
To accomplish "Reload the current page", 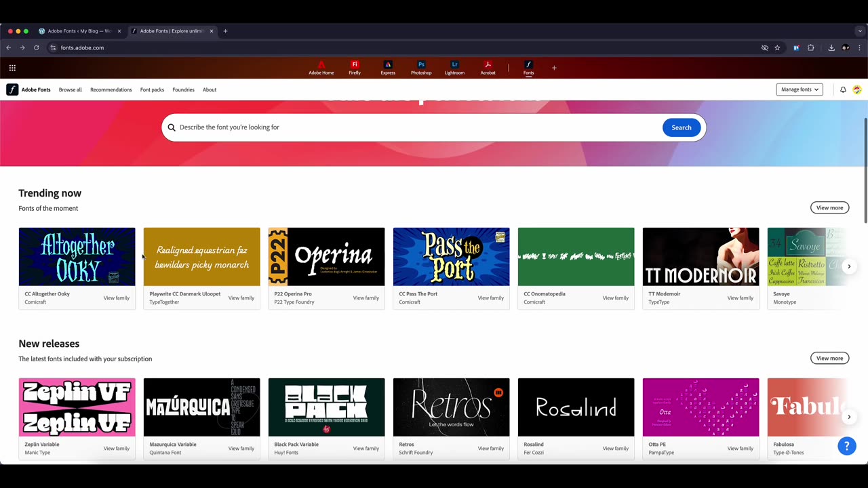I will point(37,47).
